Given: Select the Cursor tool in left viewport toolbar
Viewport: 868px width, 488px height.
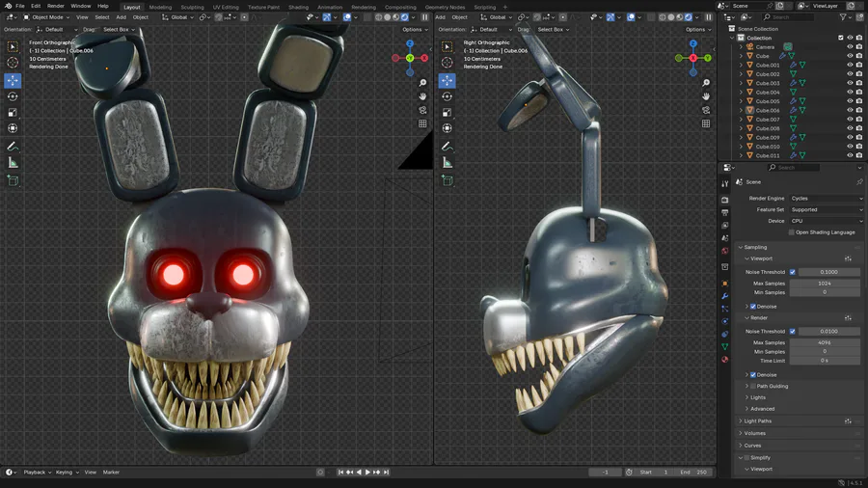Looking at the screenshot, I should click(14, 63).
